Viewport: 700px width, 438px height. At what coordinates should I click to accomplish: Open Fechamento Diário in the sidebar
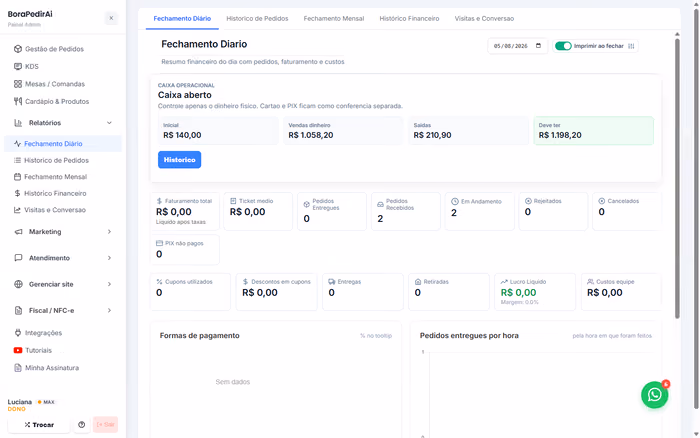62,144
